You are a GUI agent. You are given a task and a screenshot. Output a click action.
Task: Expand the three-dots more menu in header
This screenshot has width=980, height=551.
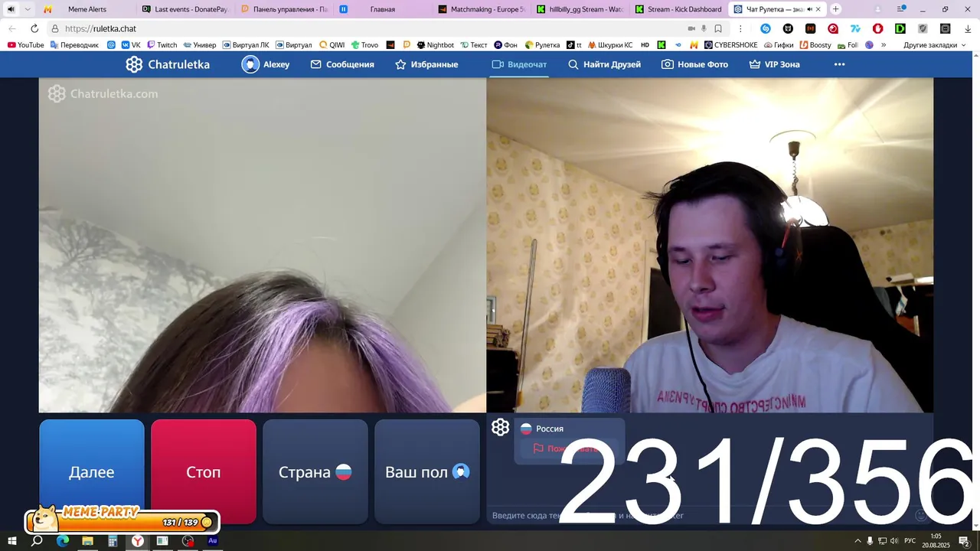point(839,64)
